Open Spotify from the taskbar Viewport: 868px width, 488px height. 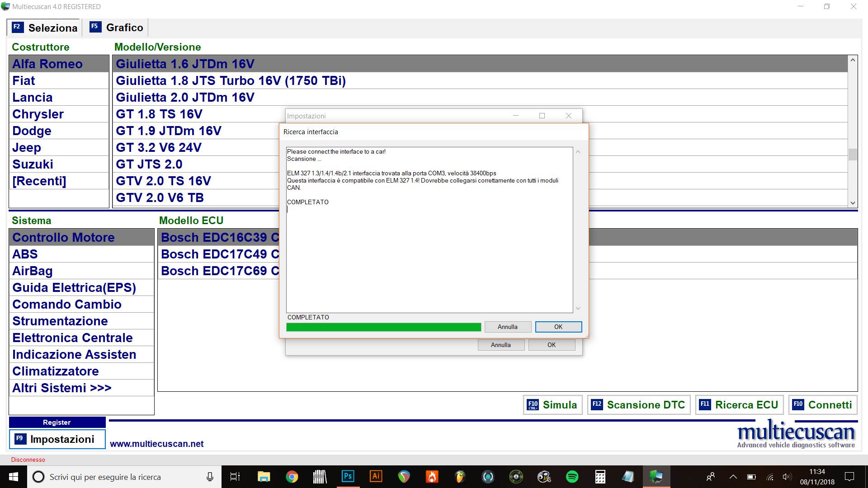coord(572,477)
